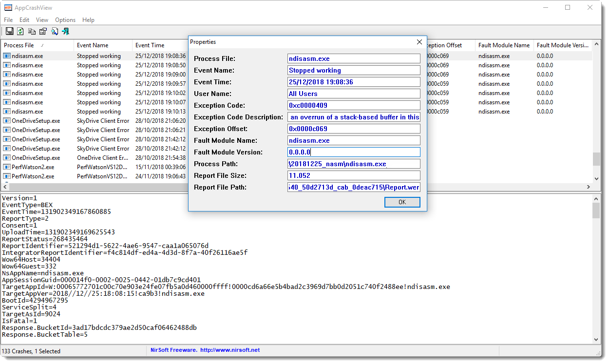
Task: Click the Event Name field in Properties
Action: pos(354,70)
